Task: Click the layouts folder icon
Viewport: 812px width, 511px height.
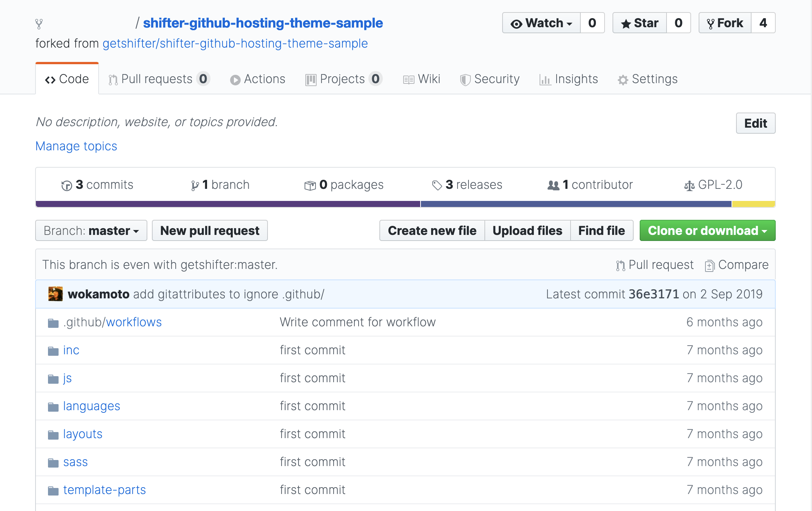Action: point(53,435)
